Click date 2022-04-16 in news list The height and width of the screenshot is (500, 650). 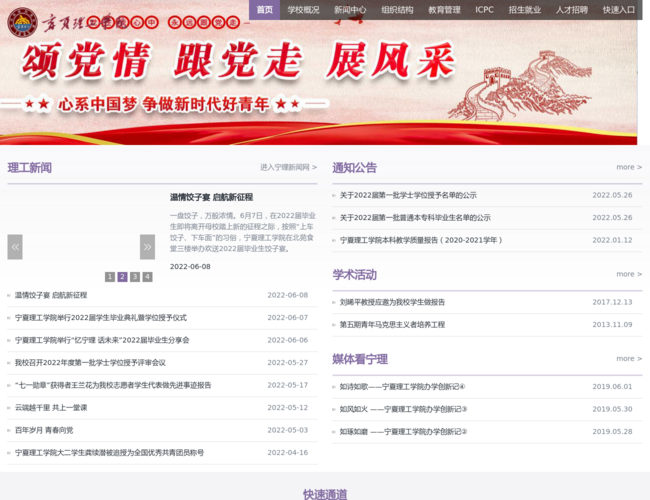coord(288,453)
